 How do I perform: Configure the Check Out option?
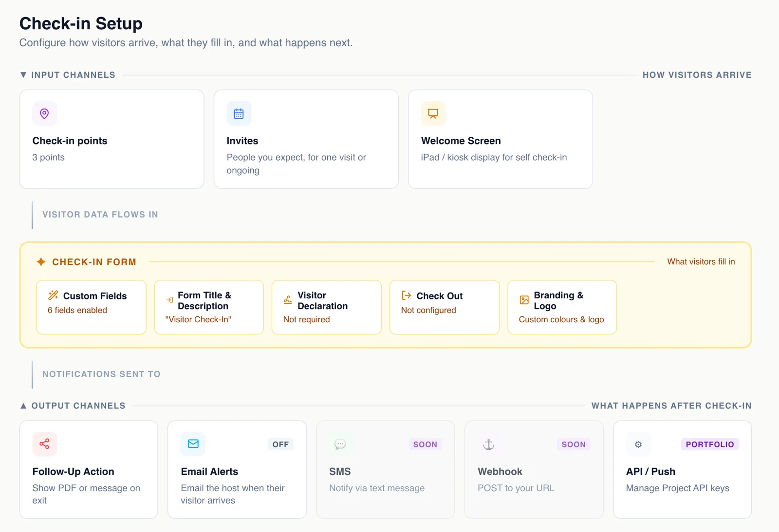pyautogui.click(x=440, y=296)
